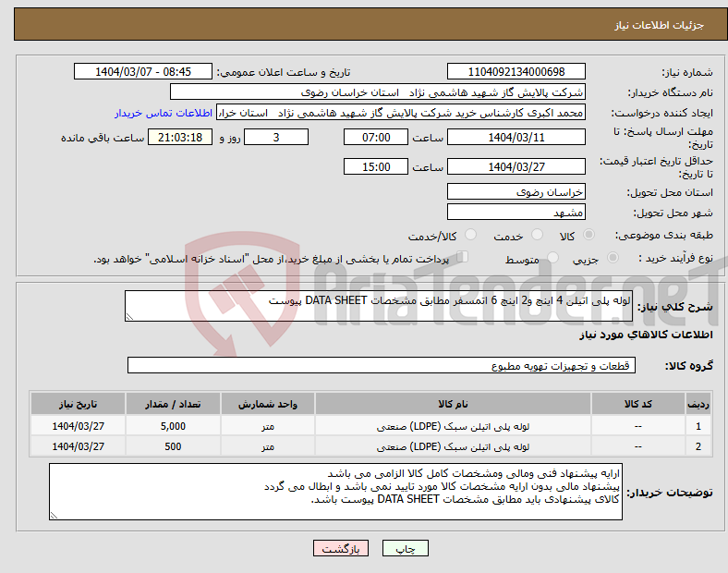
Task: Click row number 2 cell
Action: pyautogui.click(x=698, y=446)
